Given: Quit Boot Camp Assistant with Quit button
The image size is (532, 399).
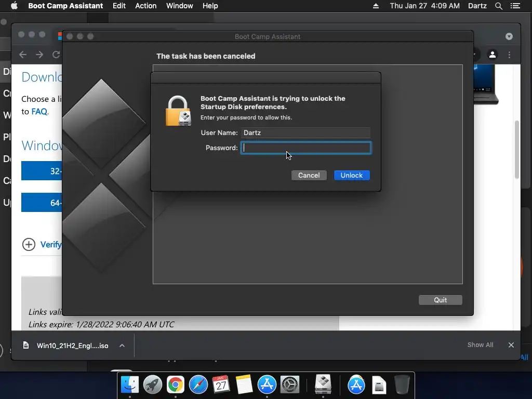Looking at the screenshot, I should [440, 300].
